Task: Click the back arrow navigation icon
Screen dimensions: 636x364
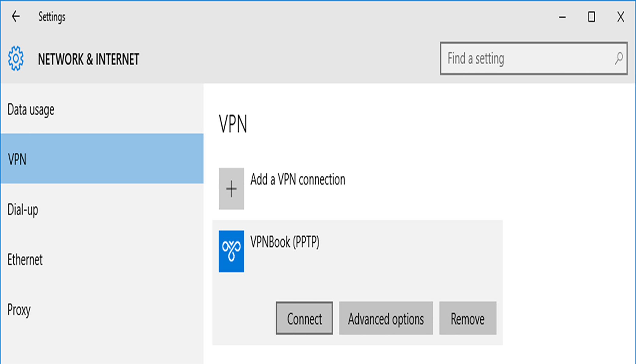Action: click(16, 16)
